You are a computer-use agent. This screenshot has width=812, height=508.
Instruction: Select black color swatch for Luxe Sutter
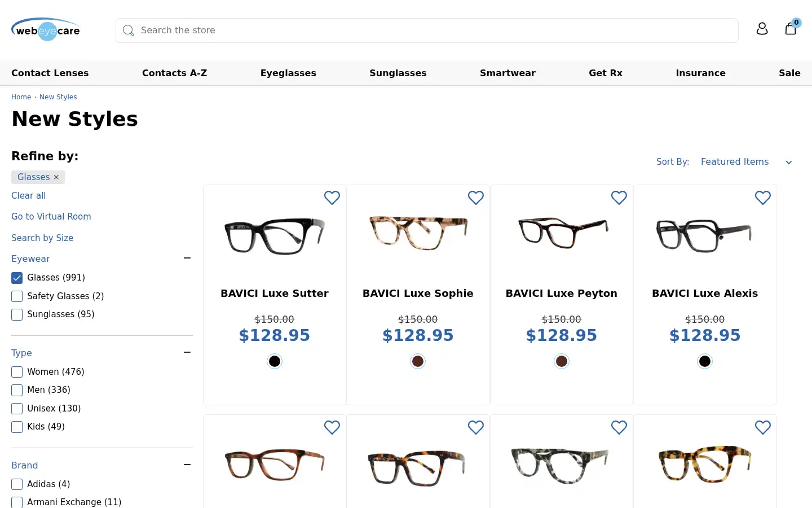275,361
